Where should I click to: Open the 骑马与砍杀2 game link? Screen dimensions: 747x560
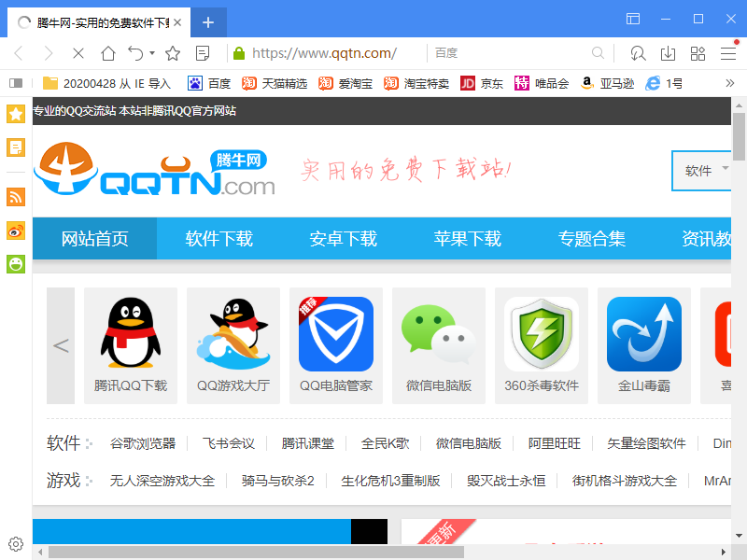[x=277, y=481]
